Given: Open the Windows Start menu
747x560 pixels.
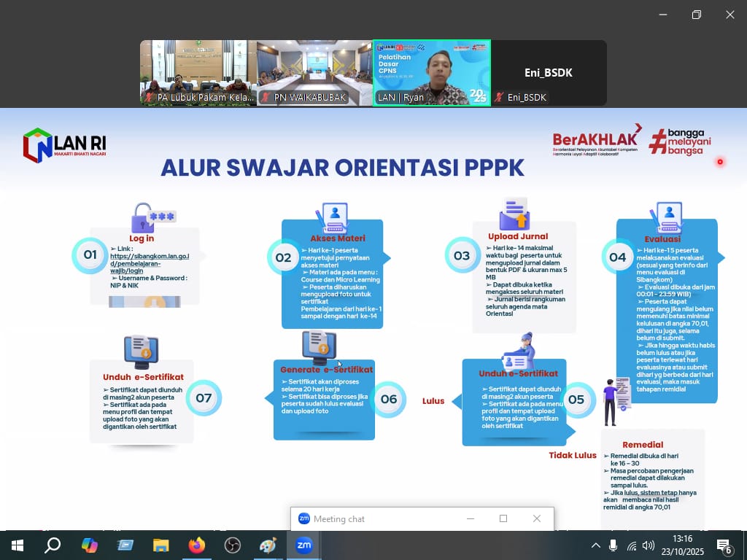Looking at the screenshot, I should click(x=17, y=545).
